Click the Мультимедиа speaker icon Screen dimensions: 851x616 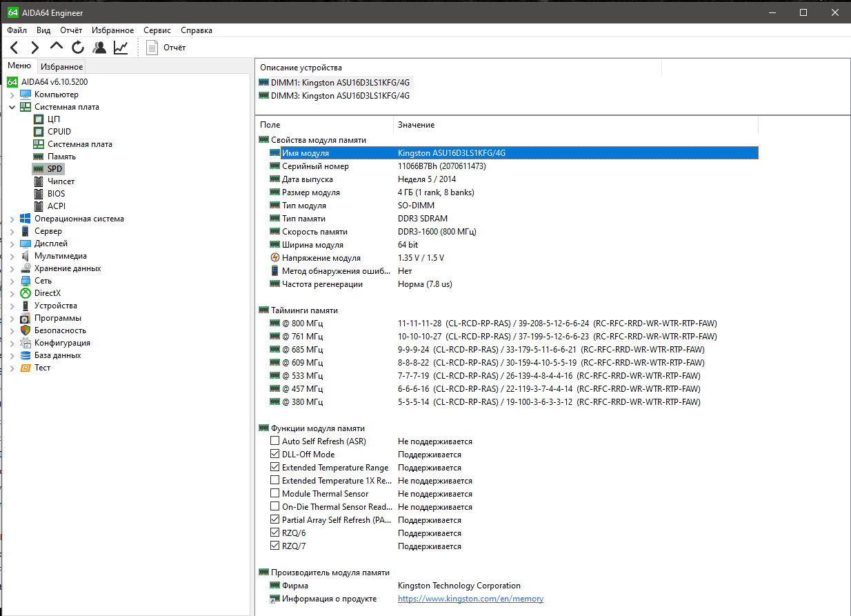click(x=26, y=256)
